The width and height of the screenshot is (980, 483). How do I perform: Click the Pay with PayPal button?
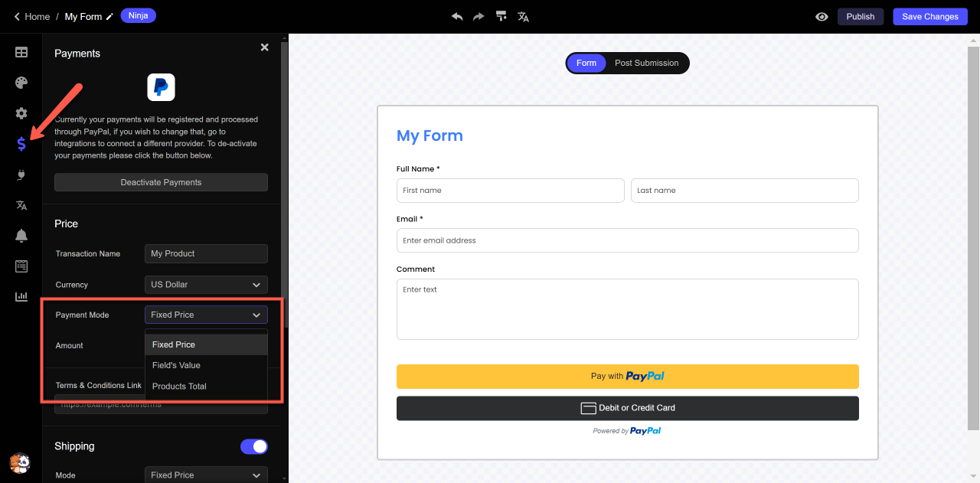pos(628,377)
